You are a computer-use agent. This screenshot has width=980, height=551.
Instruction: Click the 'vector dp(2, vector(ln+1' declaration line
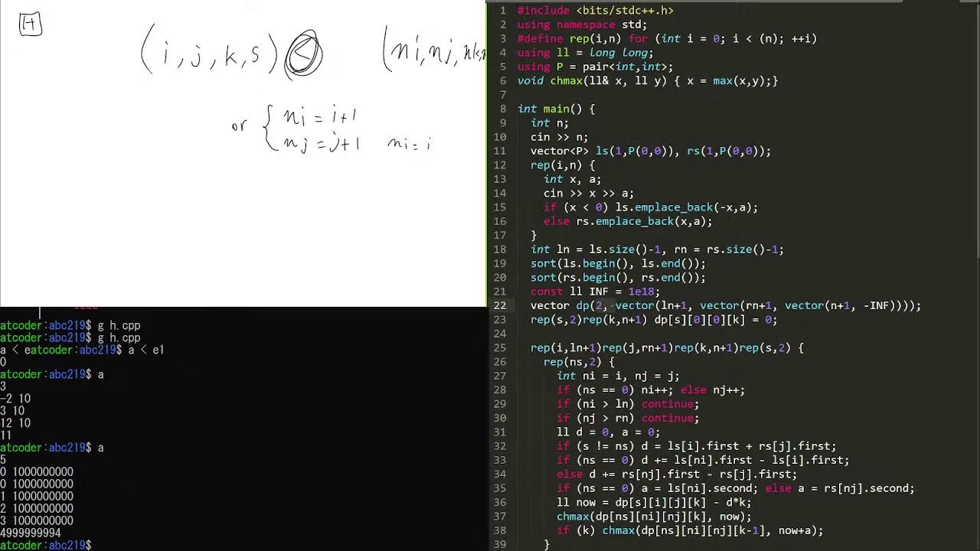726,305
